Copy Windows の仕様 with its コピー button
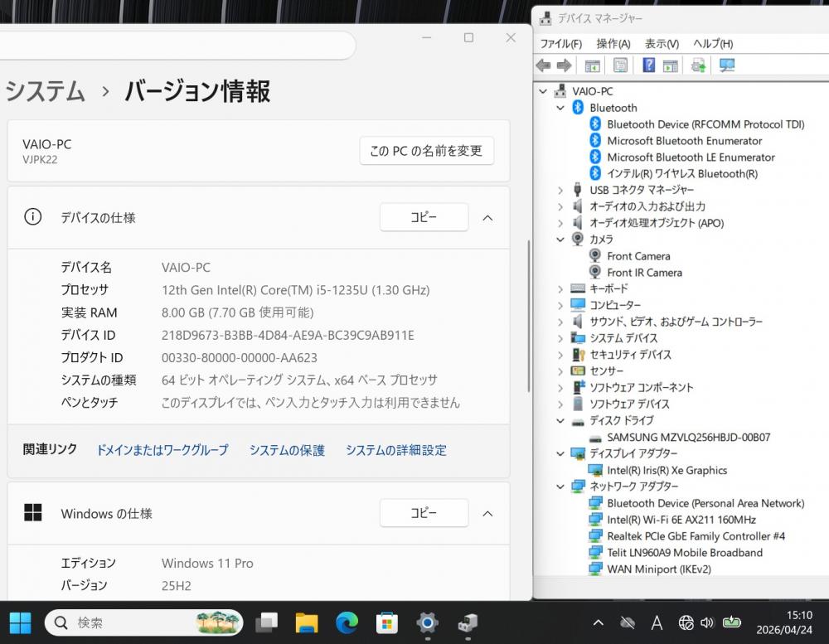 [x=424, y=513]
